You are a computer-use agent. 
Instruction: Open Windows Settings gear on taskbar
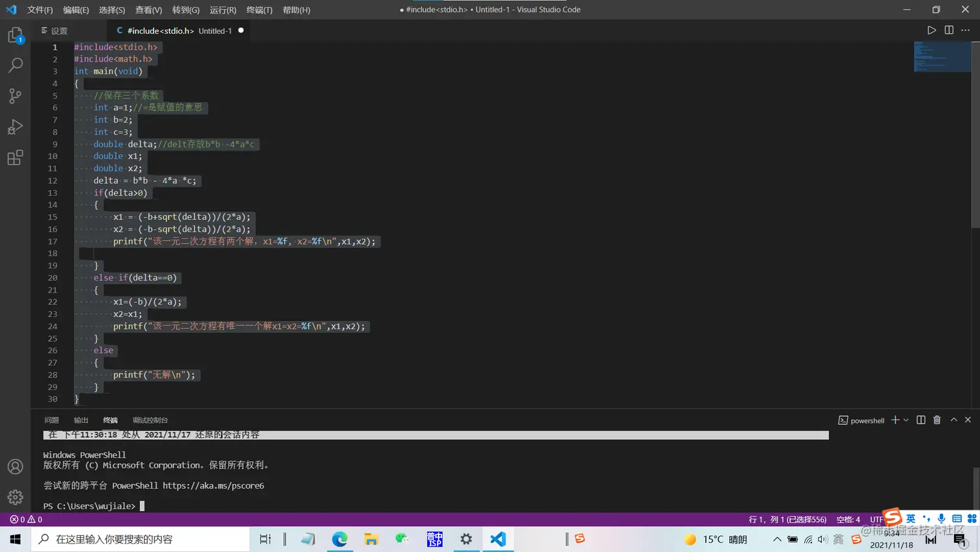coord(466,539)
